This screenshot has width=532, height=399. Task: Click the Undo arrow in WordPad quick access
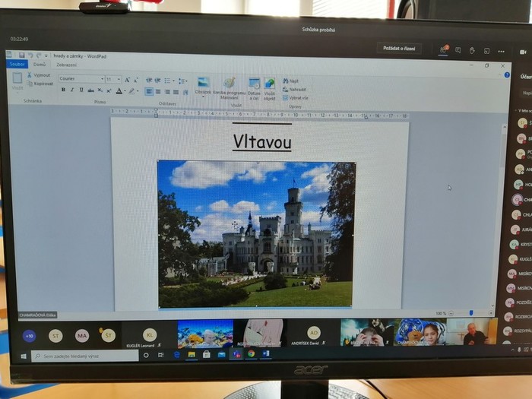pos(30,55)
